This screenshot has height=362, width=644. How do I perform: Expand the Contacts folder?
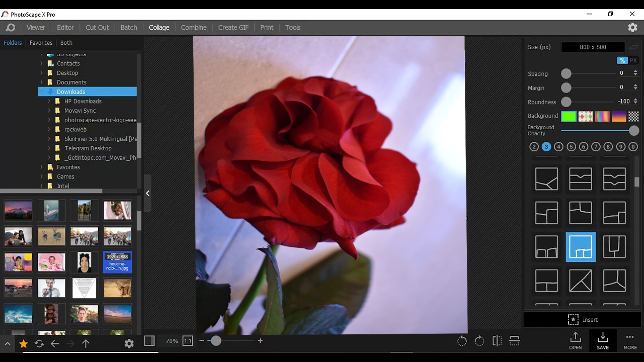(42, 64)
